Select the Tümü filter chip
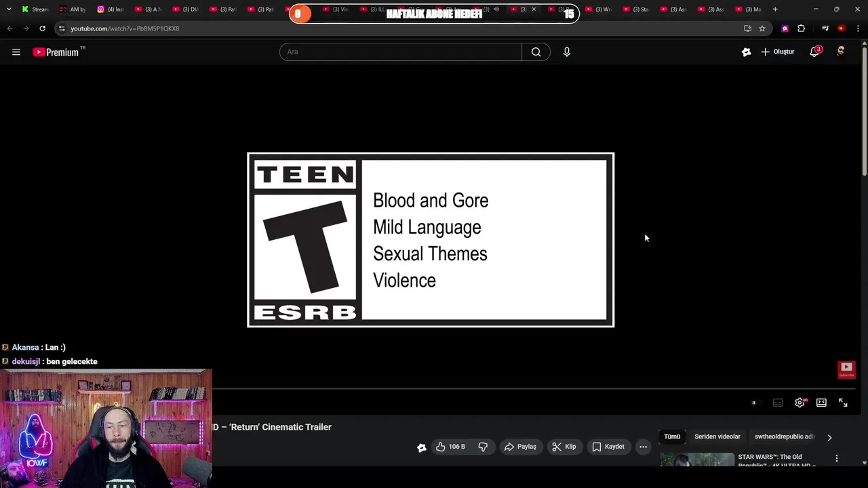This screenshot has height=488, width=868. click(672, 436)
